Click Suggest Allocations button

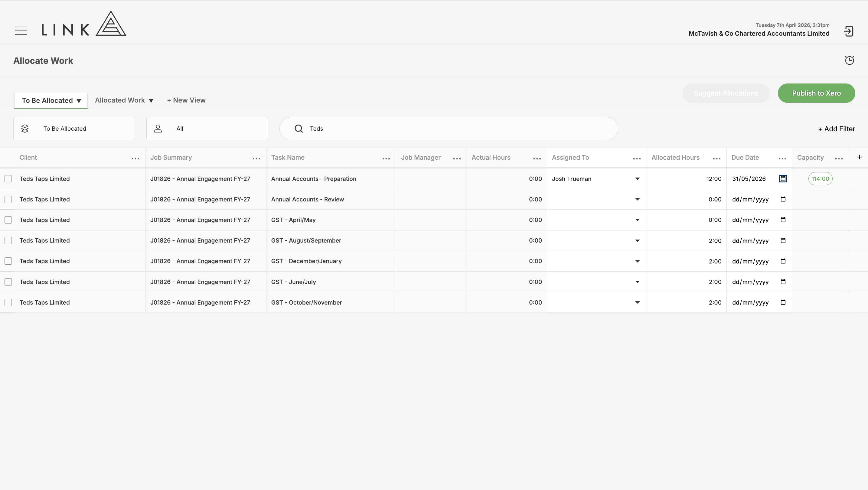726,93
